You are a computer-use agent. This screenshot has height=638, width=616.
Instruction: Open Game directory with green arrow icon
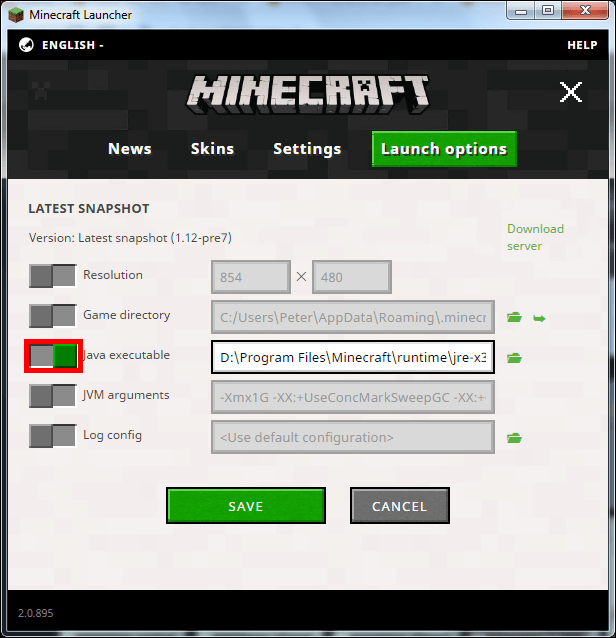pyautogui.click(x=539, y=318)
